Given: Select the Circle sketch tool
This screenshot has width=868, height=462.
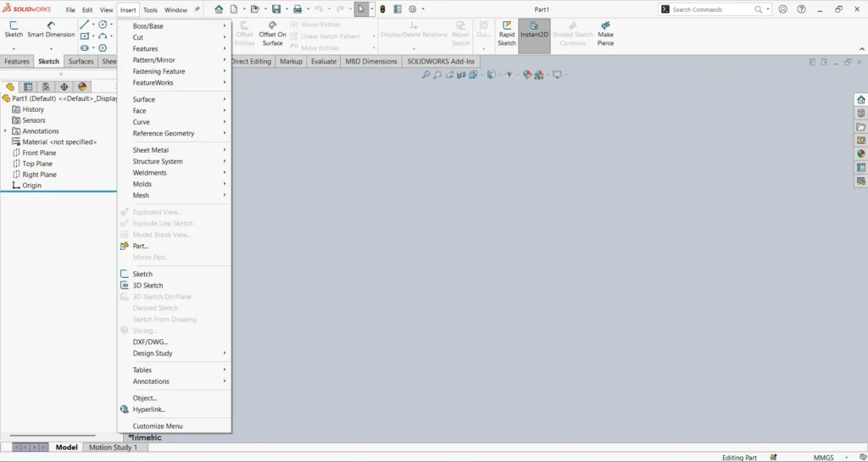Looking at the screenshot, I should pos(103,25).
